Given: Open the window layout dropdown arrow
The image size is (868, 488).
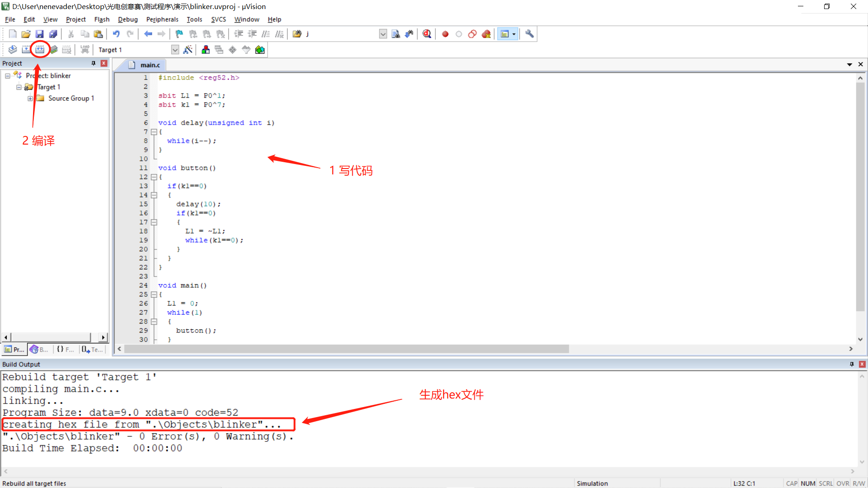Looking at the screenshot, I should click(x=514, y=34).
